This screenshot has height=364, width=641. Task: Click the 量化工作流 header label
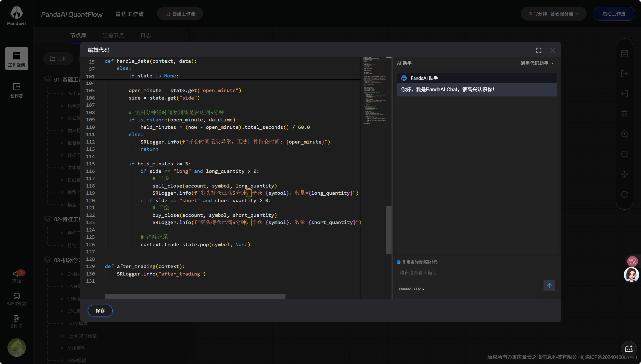click(x=129, y=14)
